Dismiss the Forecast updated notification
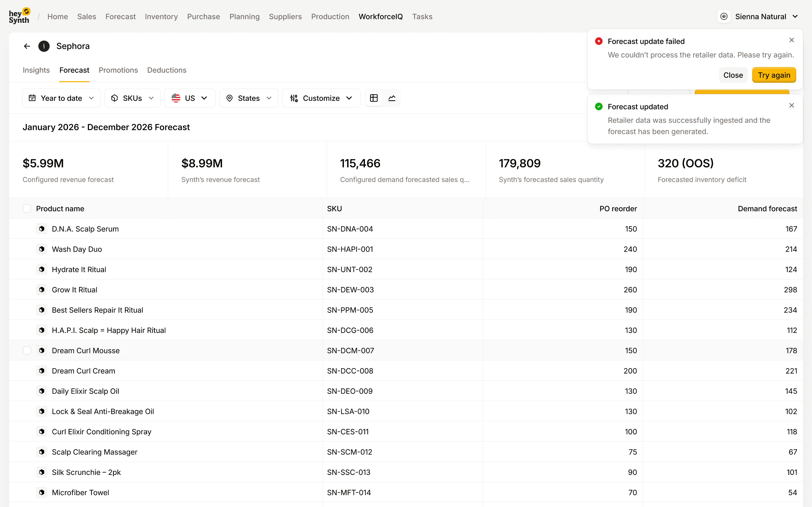Image resolution: width=812 pixels, height=507 pixels. [x=791, y=106]
